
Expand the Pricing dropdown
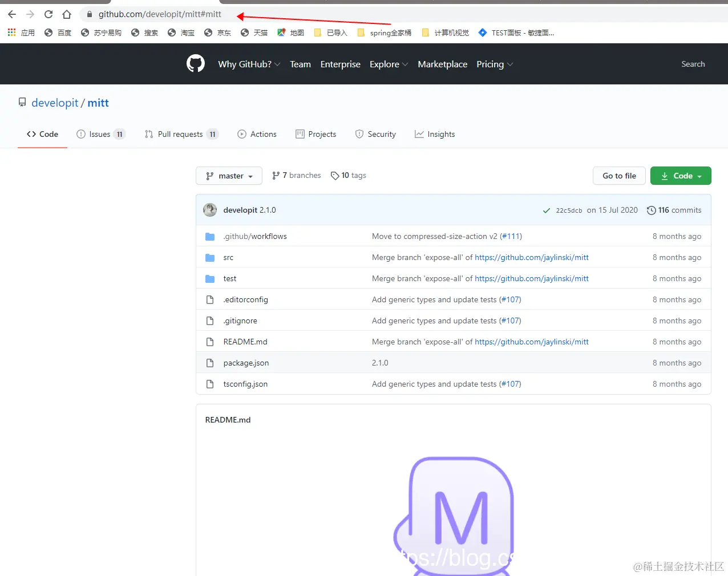click(x=495, y=64)
